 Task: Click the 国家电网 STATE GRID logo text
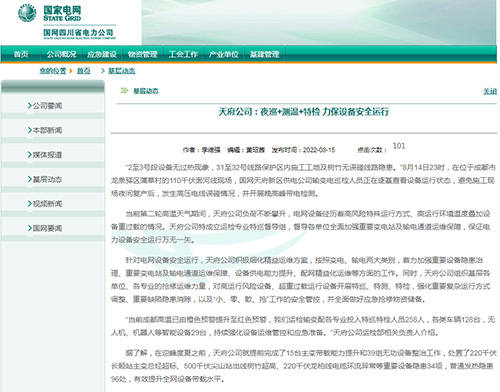click(62, 13)
